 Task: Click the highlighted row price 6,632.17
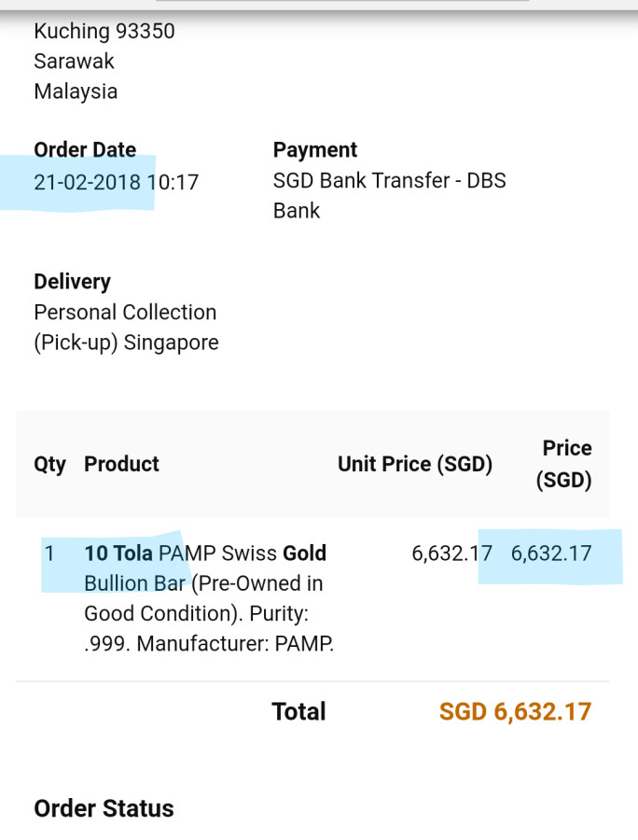551,553
